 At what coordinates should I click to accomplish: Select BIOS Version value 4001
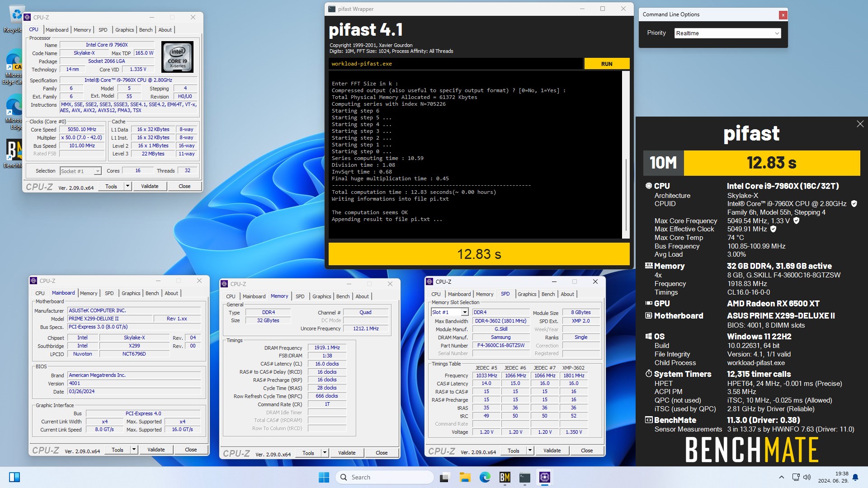pyautogui.click(x=134, y=383)
